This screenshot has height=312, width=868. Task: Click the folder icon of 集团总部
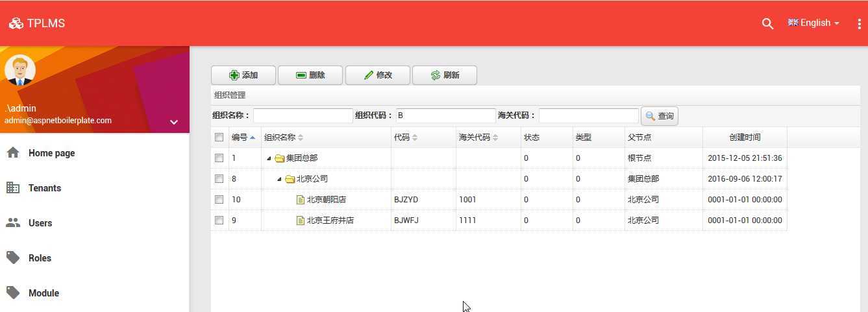click(x=280, y=158)
